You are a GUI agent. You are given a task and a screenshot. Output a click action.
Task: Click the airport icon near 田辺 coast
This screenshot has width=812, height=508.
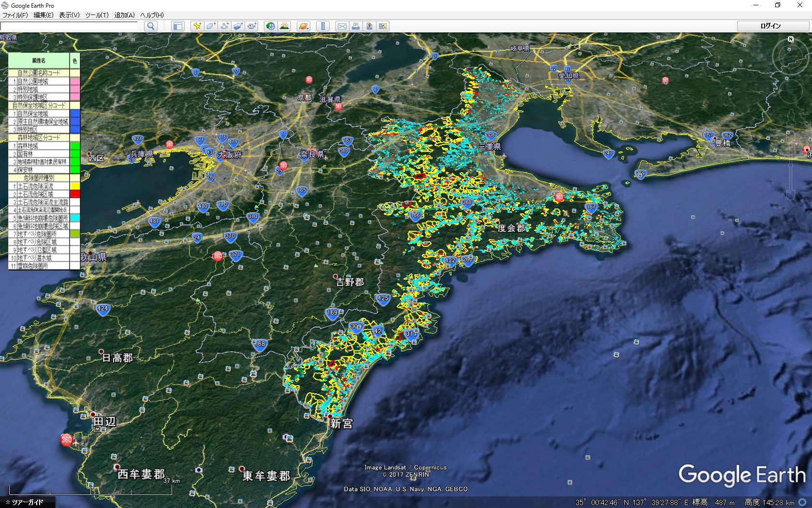76,442
